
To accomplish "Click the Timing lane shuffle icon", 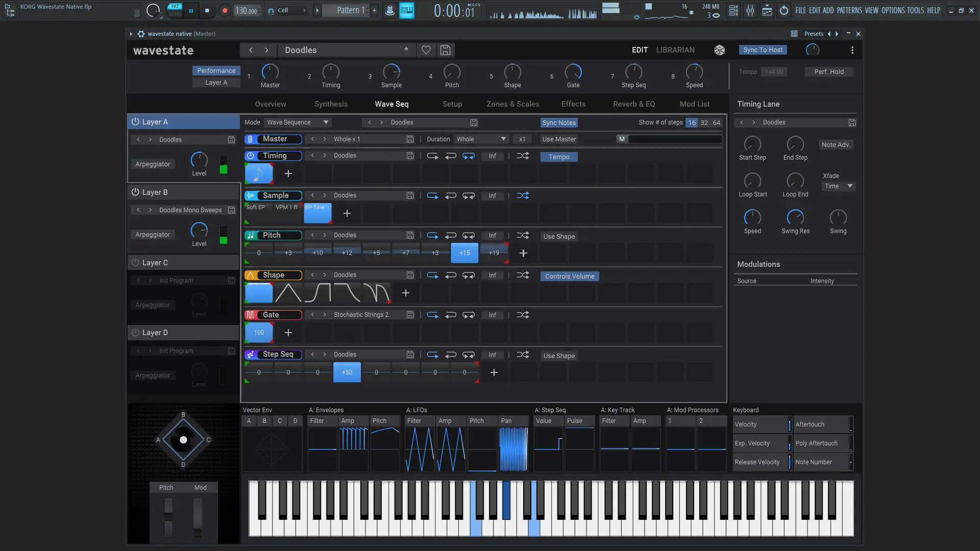I will pyautogui.click(x=523, y=156).
